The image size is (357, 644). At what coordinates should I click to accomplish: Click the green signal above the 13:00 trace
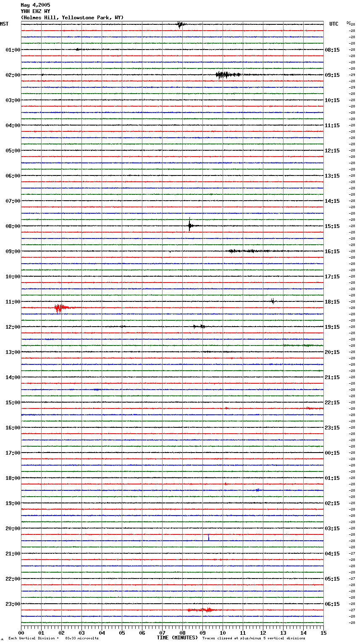[303, 346]
